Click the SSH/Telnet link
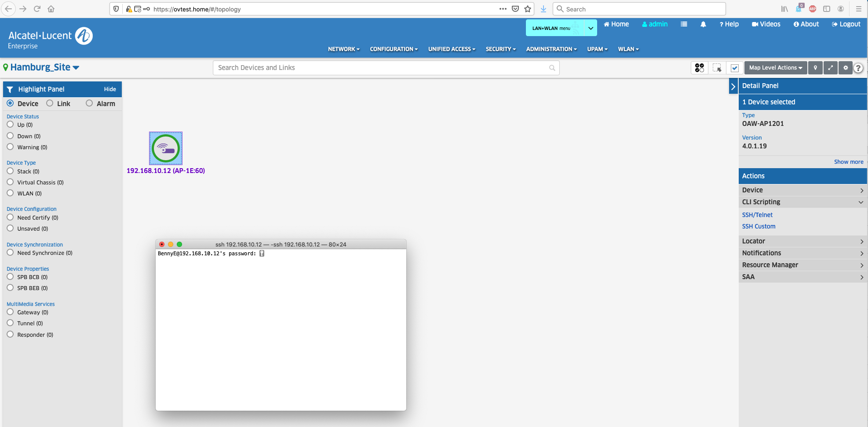Screen dimensions: 868x427 (757, 215)
